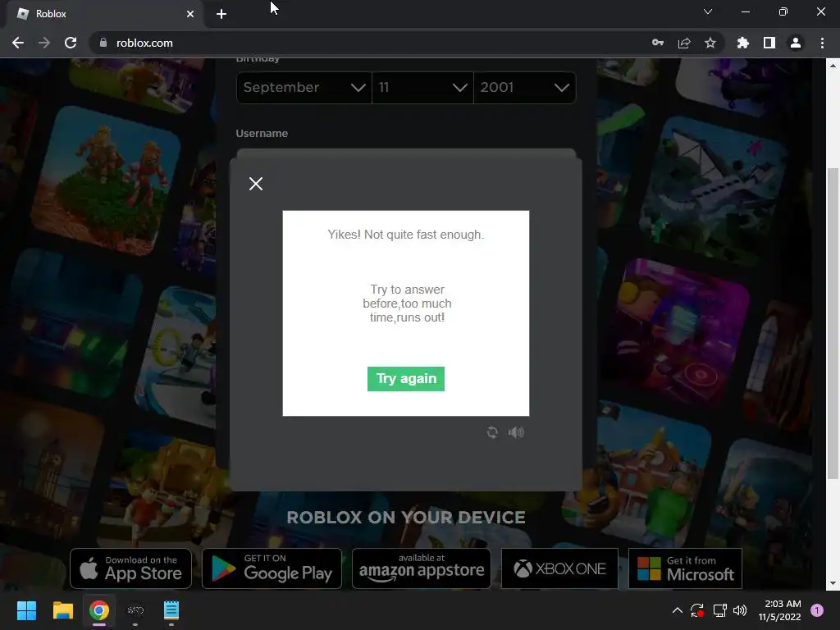Click the page vertical scrollbar thumb
840x630 pixels.
click(x=833, y=324)
